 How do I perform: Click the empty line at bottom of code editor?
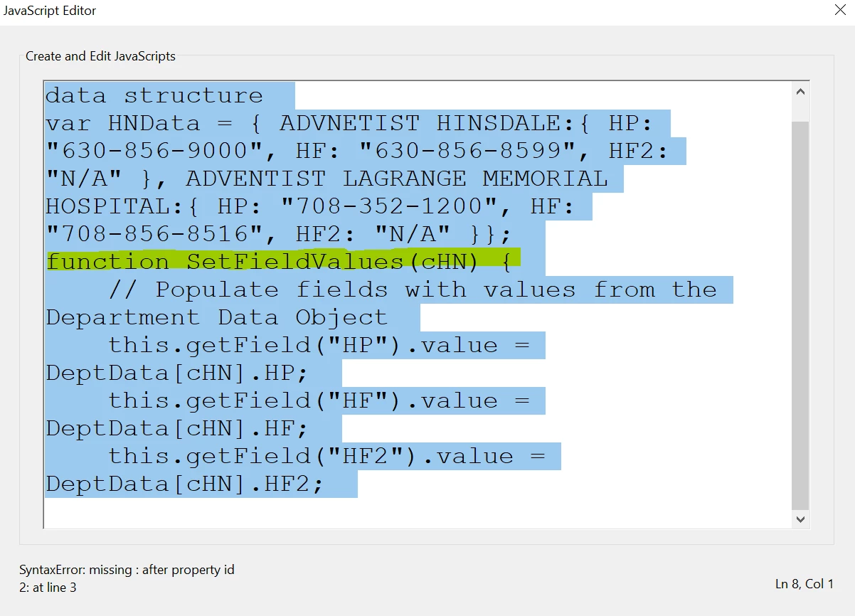point(418,512)
